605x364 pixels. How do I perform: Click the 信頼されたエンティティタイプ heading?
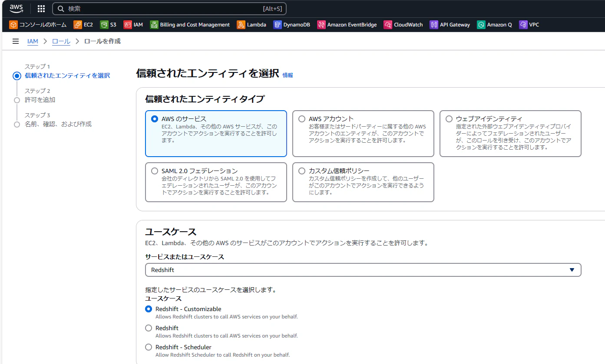(x=205, y=99)
